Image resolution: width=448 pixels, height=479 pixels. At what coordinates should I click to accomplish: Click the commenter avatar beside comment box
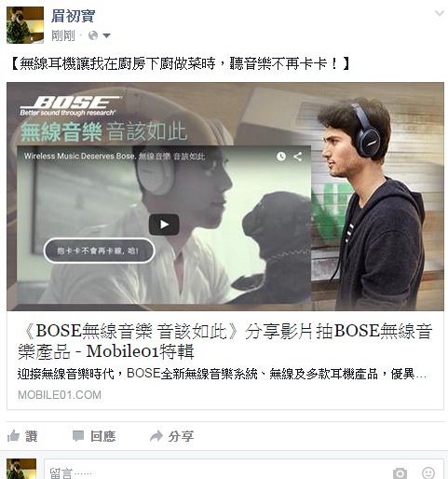[21, 469]
